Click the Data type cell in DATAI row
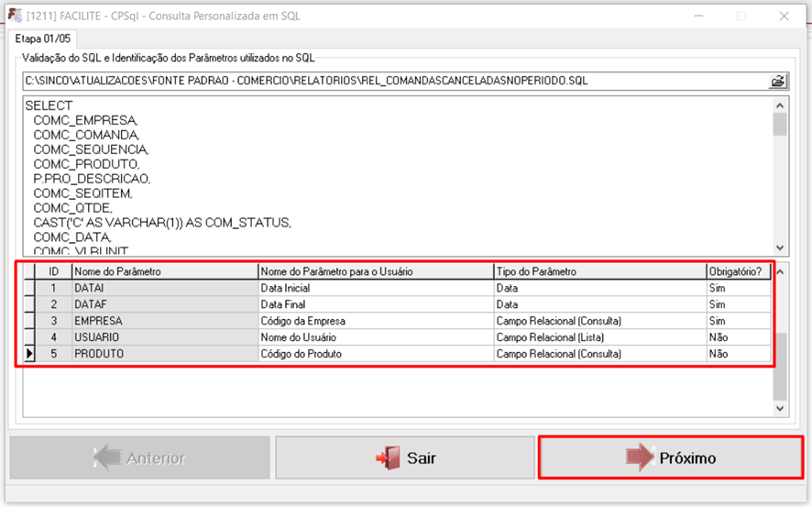Viewport: 812px width, 507px height. (x=600, y=288)
